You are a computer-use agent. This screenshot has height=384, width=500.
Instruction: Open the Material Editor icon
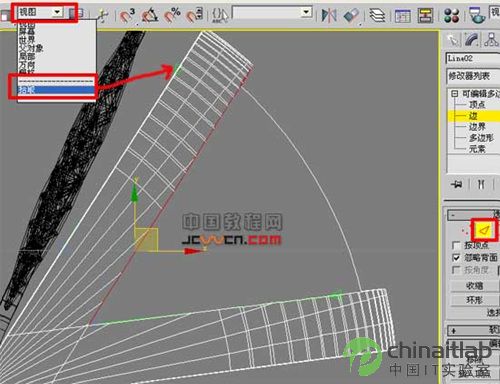tap(452, 15)
